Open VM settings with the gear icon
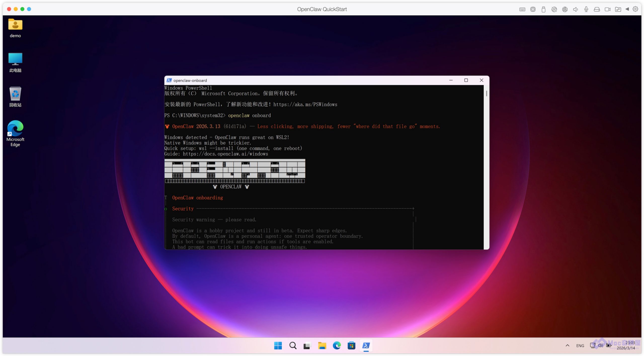Screen dimensions: 644x356 click(x=635, y=9)
